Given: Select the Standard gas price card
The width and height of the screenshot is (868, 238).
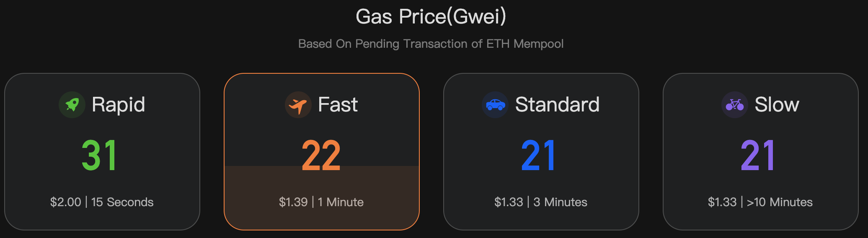Looking at the screenshot, I should click(x=541, y=152).
